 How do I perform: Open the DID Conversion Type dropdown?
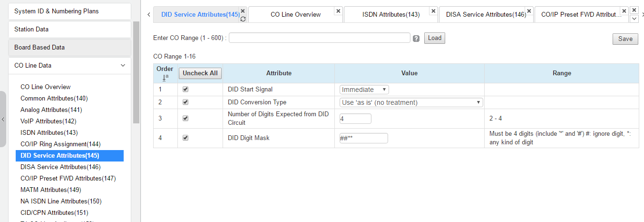(411, 102)
